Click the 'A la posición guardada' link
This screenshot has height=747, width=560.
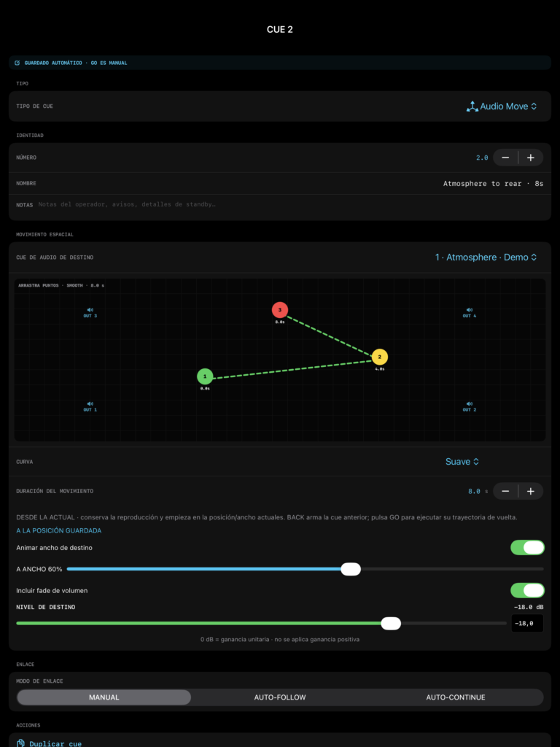point(58,531)
